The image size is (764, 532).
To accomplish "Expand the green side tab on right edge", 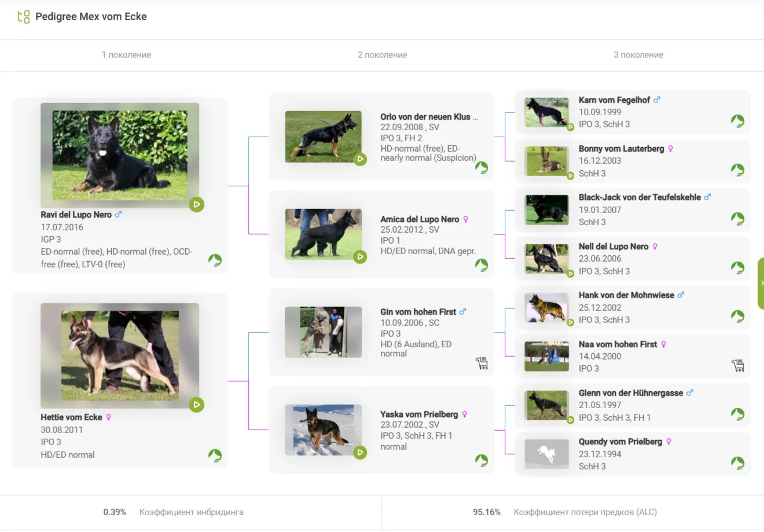I will (761, 283).
